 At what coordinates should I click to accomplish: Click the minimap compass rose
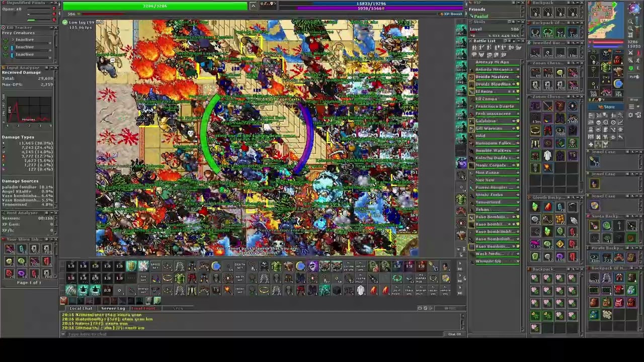[634, 9]
